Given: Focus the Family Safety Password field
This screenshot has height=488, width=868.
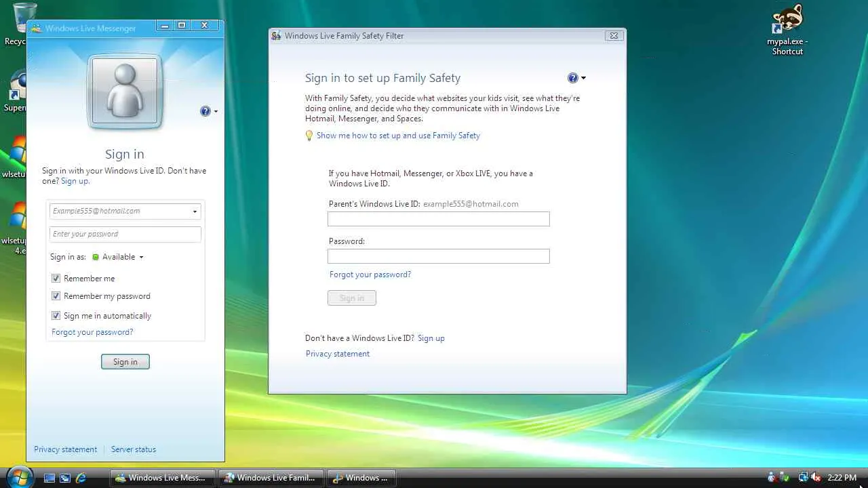Looking at the screenshot, I should (439, 256).
